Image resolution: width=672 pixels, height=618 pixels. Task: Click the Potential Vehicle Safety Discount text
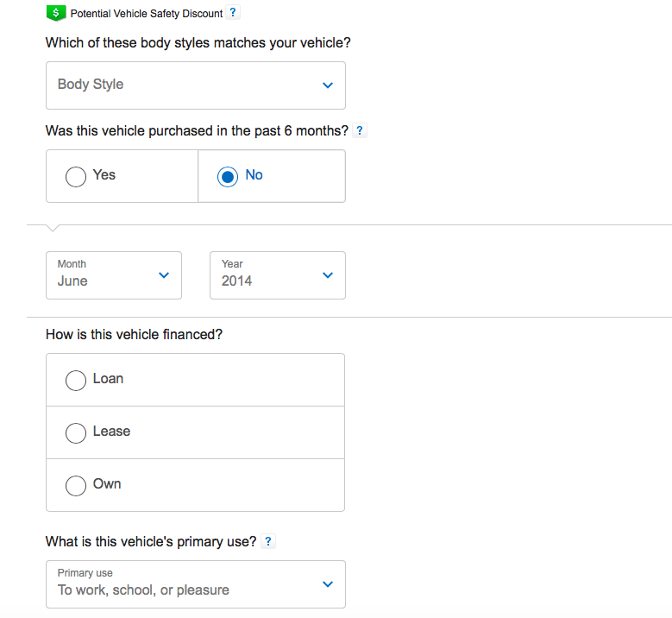click(146, 14)
